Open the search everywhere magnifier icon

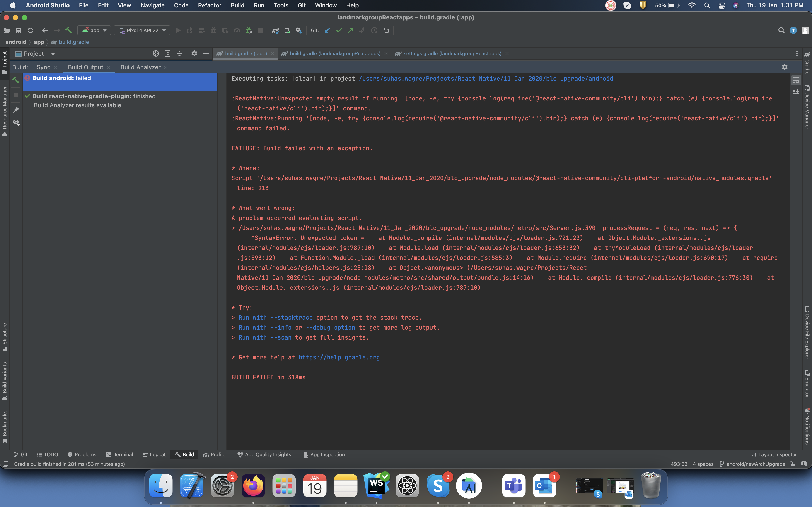[x=782, y=30]
